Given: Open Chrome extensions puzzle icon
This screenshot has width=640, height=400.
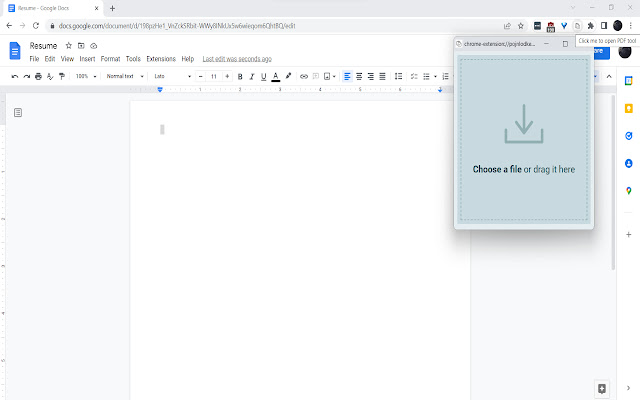Looking at the screenshot, I should click(x=590, y=24).
